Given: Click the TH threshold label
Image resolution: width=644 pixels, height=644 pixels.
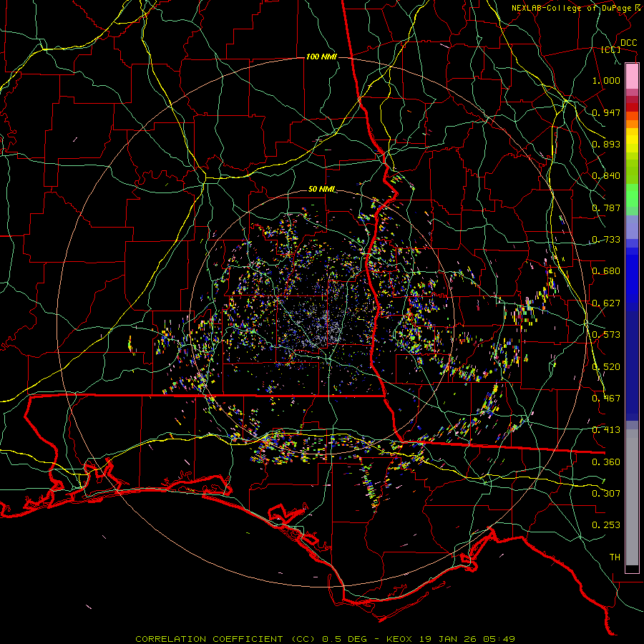Looking at the screenshot, I should 615,557.
